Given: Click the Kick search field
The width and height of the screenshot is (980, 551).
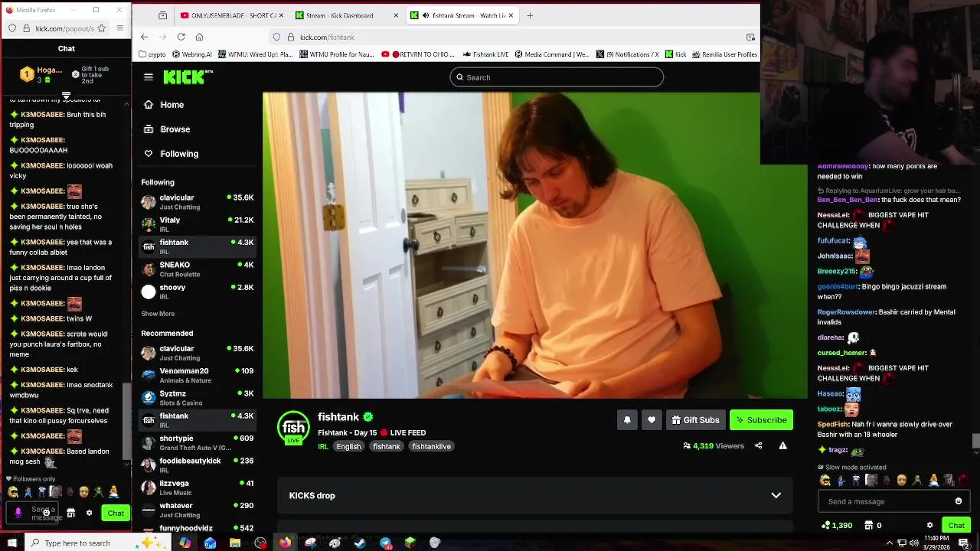Looking at the screenshot, I should 557,77.
